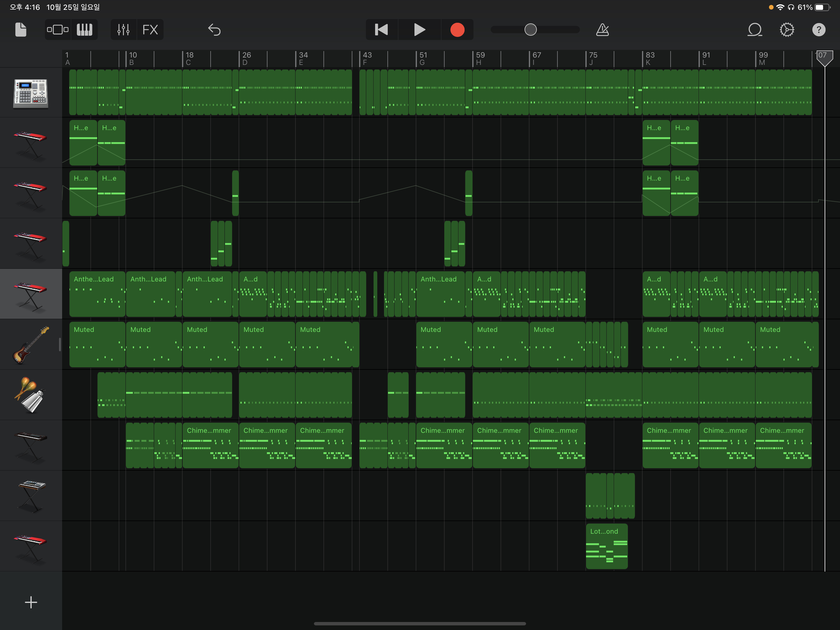
Task: Select the bass guitar track header
Action: coord(31,345)
